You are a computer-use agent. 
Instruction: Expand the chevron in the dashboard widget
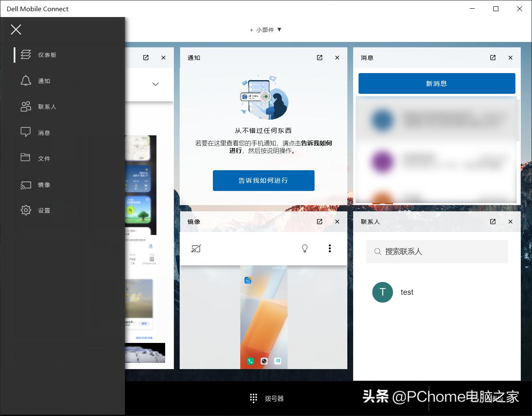point(155,84)
